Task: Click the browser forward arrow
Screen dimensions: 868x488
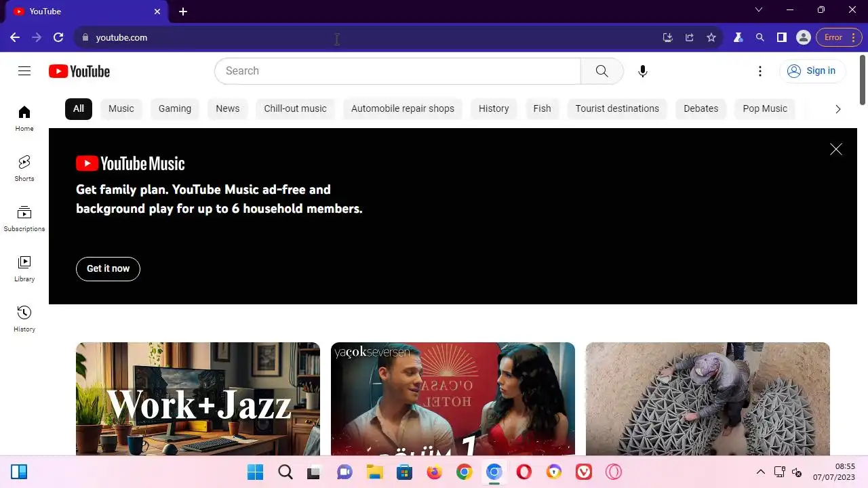Action: 37,37
